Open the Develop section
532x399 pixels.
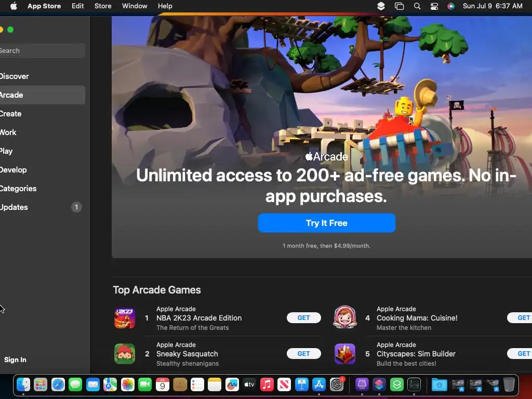tap(43, 170)
